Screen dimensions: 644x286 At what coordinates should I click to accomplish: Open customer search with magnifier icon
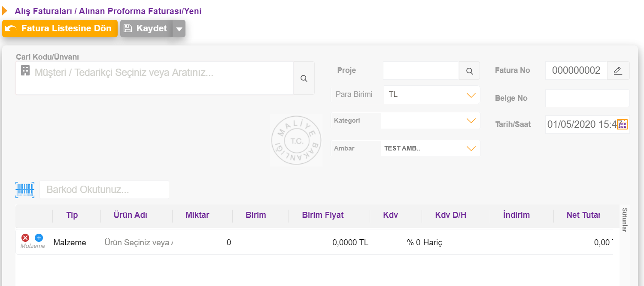304,78
